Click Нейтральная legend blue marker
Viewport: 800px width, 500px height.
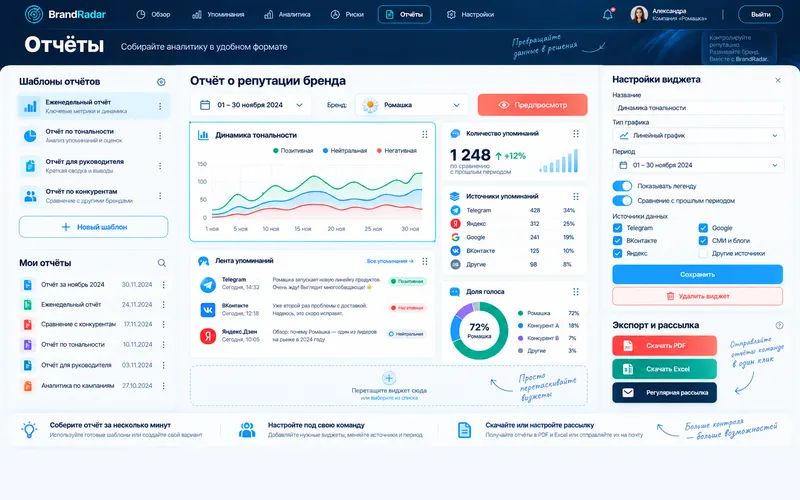point(326,151)
